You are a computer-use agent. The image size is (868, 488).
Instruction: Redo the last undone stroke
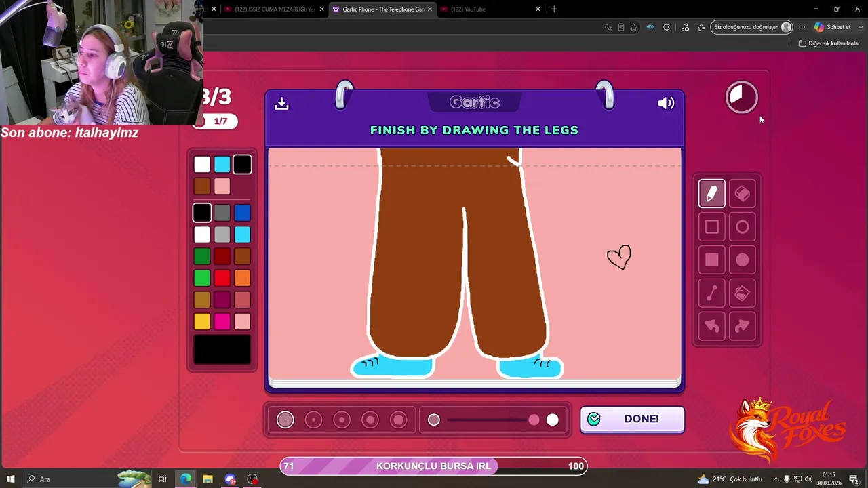coord(743,326)
